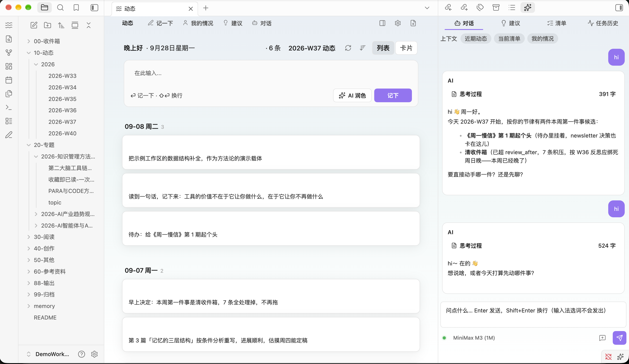Sort the feed entries icon
629x364 pixels.
(363, 48)
